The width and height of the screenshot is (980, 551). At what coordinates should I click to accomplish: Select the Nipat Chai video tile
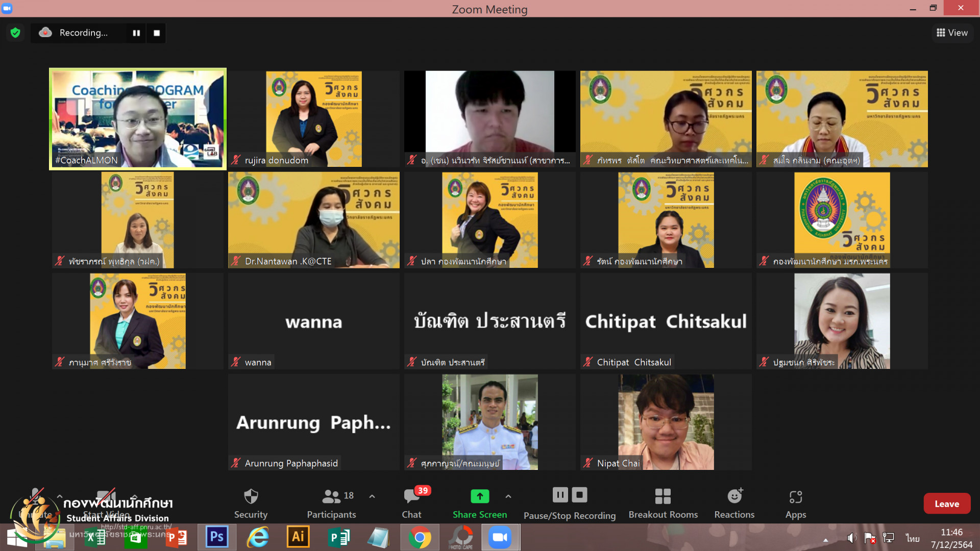pos(666,422)
